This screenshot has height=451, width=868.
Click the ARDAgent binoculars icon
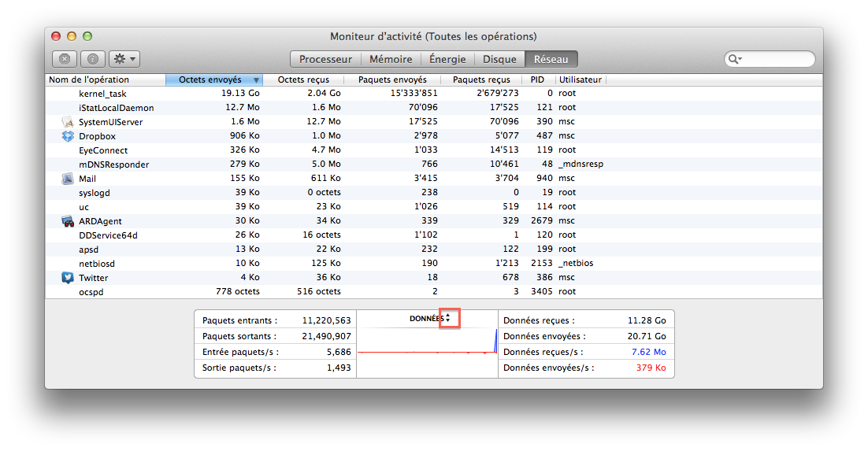tap(67, 221)
